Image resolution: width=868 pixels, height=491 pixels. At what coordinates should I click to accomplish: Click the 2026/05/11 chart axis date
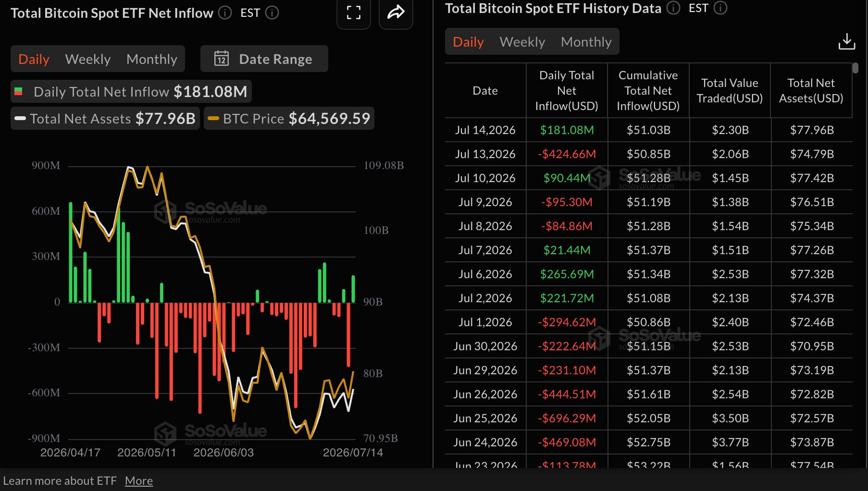click(x=147, y=453)
